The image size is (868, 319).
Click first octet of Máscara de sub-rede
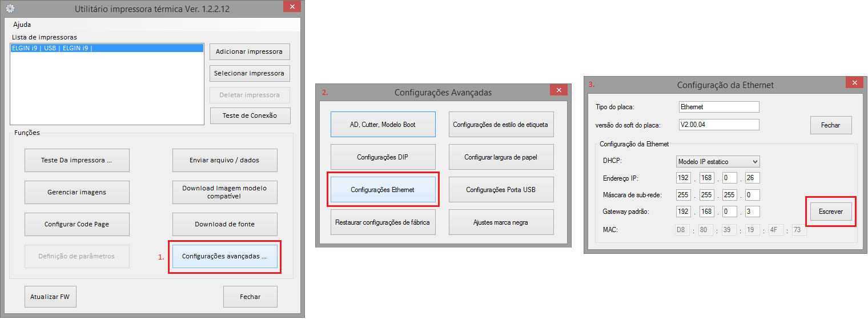click(x=684, y=195)
